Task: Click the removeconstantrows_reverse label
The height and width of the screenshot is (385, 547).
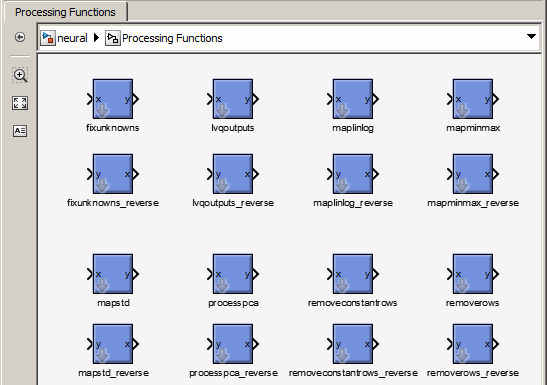Action: pos(353,373)
